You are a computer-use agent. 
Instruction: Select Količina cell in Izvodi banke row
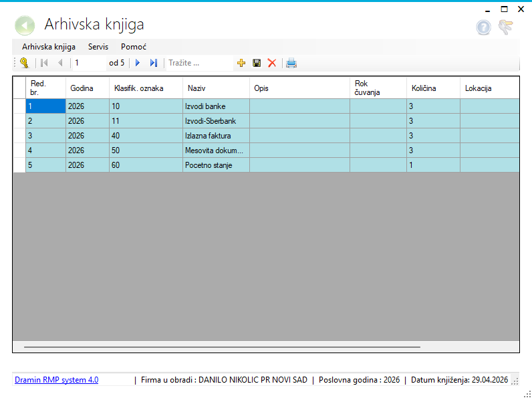[x=433, y=106]
